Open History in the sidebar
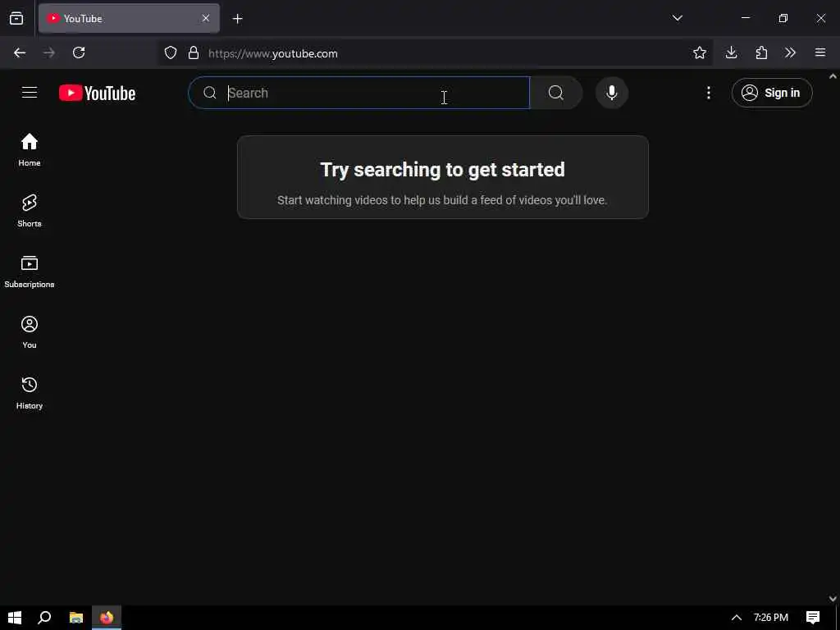840x630 pixels. tap(30, 393)
